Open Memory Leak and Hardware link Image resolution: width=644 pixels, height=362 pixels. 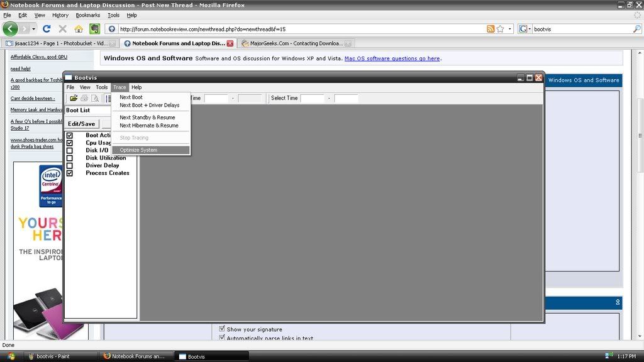click(x=36, y=109)
